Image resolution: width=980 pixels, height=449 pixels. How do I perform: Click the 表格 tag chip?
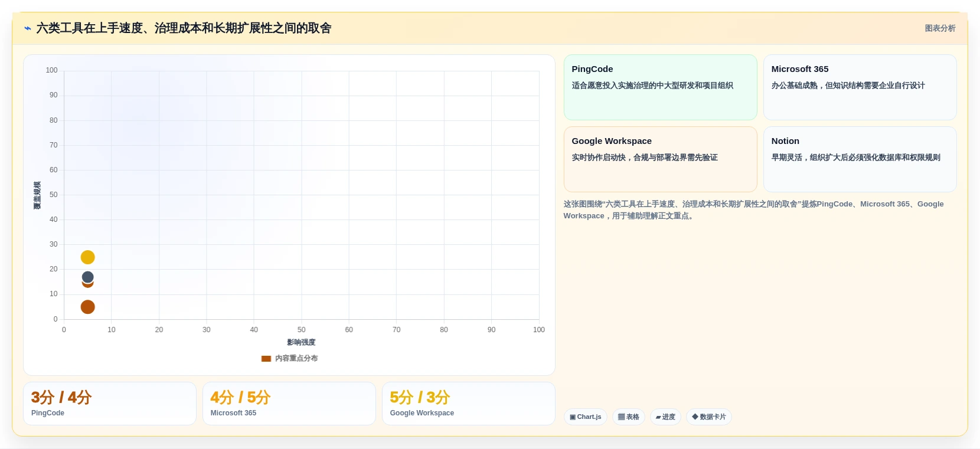[629, 417]
